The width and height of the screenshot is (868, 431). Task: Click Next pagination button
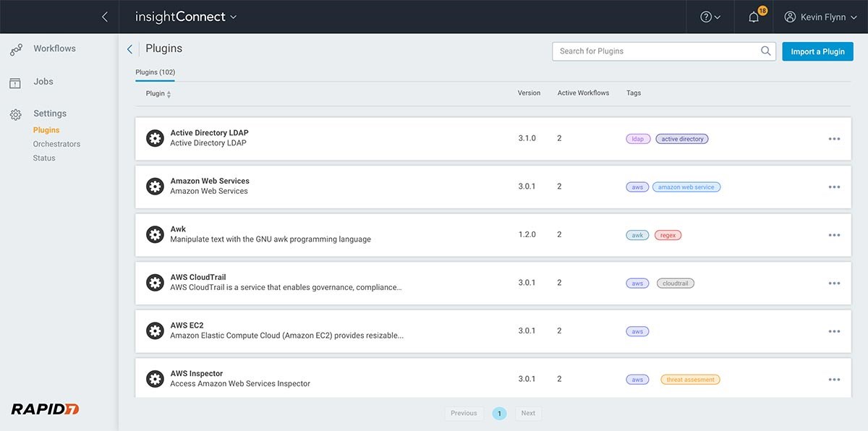click(x=528, y=414)
